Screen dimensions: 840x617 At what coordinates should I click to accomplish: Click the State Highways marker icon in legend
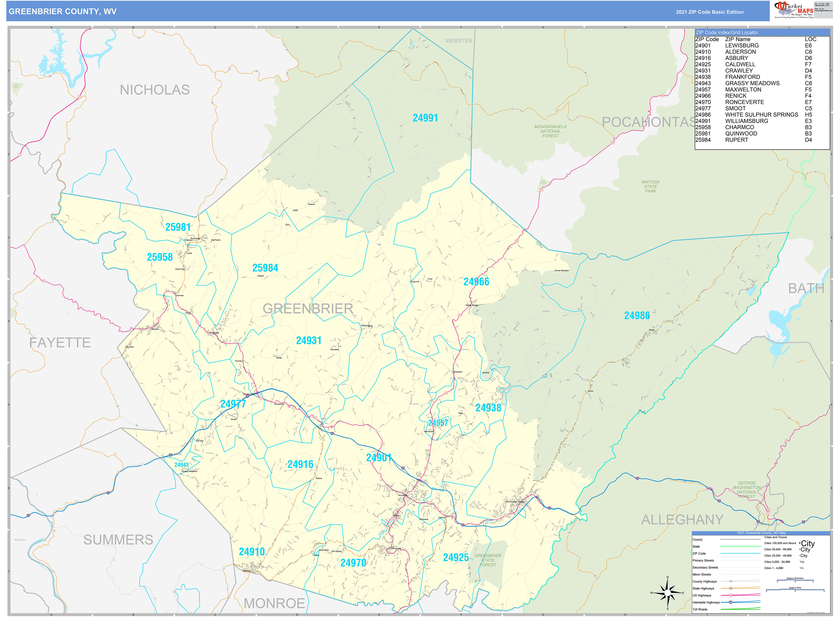(x=731, y=588)
